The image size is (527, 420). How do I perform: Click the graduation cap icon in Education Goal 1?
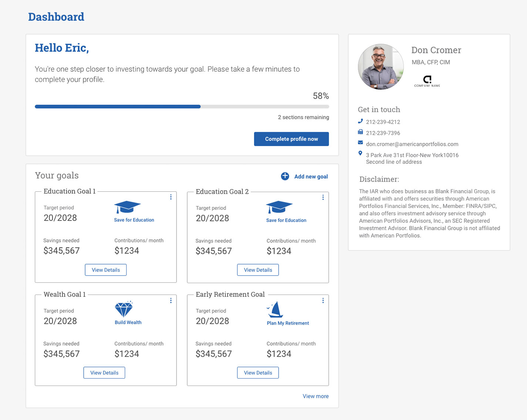[127, 207]
